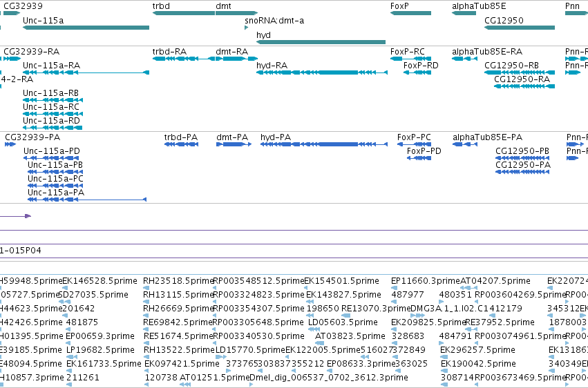Image resolution: width=588 pixels, height=388 pixels.
Task: Click the LD05603.5prime EST label
Action: 343,322
